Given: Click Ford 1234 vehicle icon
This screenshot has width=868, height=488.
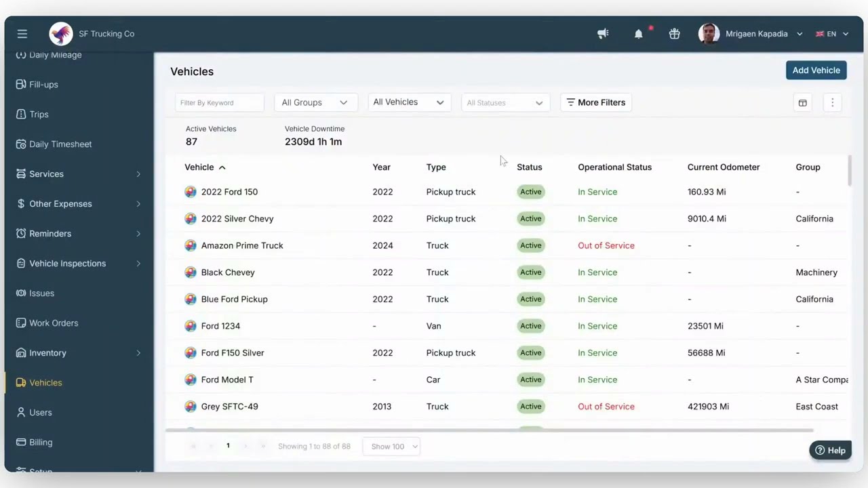Looking at the screenshot, I should (191, 326).
